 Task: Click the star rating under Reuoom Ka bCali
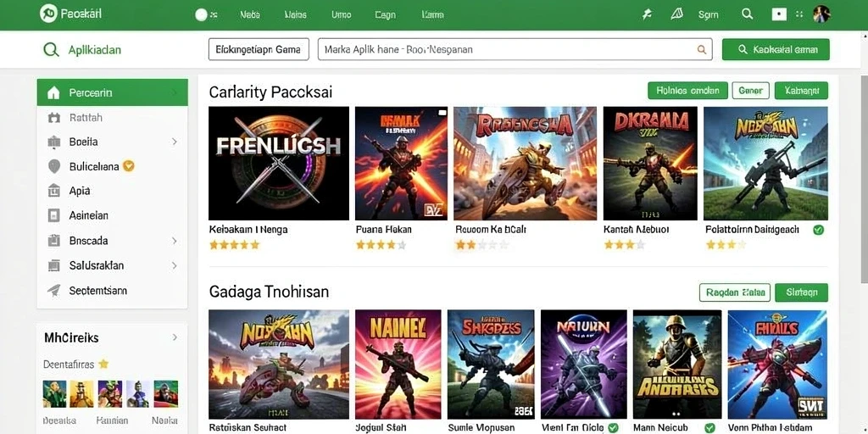click(x=481, y=245)
